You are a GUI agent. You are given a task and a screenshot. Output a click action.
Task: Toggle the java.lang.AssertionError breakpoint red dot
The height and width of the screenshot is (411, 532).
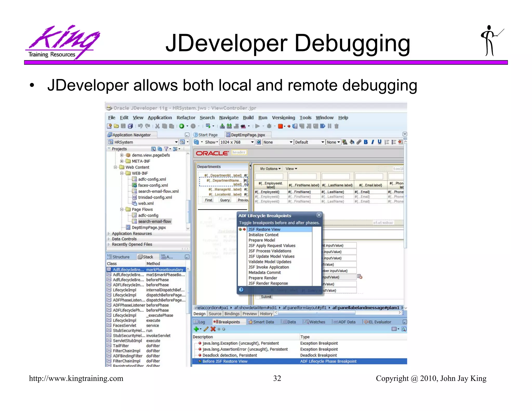200,349
